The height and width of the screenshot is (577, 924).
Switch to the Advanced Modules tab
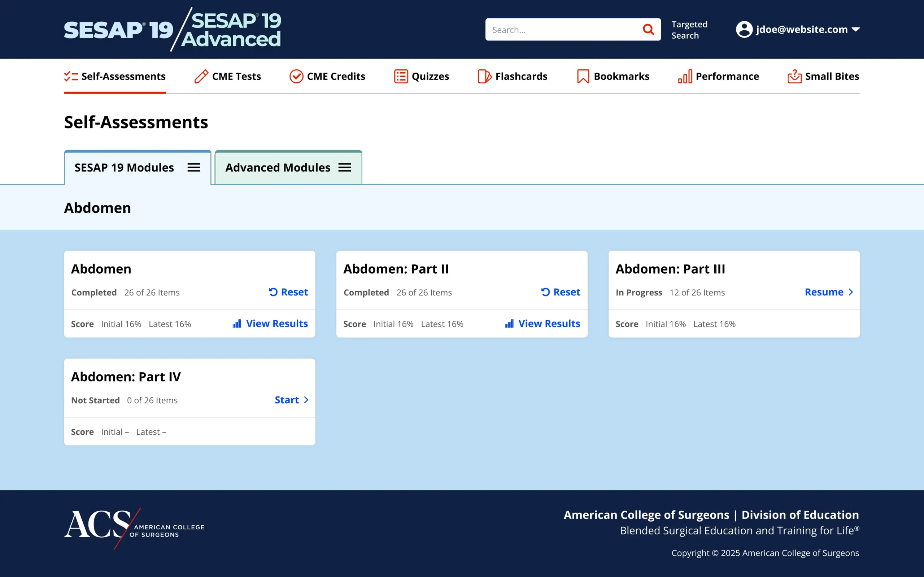tap(288, 168)
